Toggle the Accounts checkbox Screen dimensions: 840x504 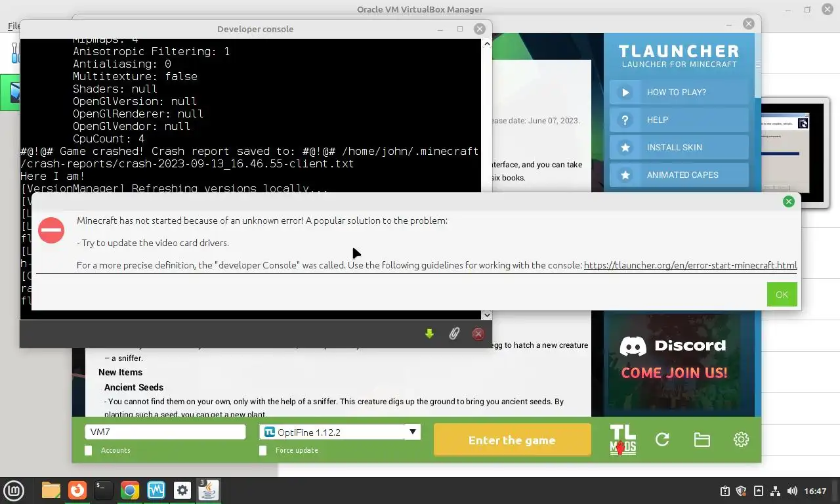[89, 450]
